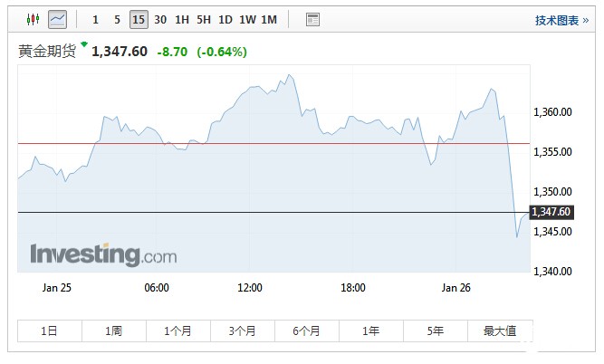Click the 1,347.60 current price marker
The image size is (604, 364).
(551, 212)
